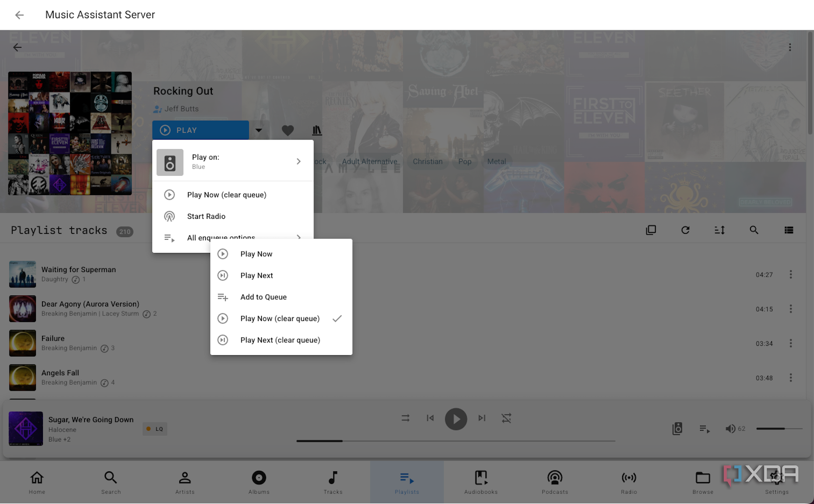Open the Podcasts tab
This screenshot has height=504, width=814.
[555, 483]
